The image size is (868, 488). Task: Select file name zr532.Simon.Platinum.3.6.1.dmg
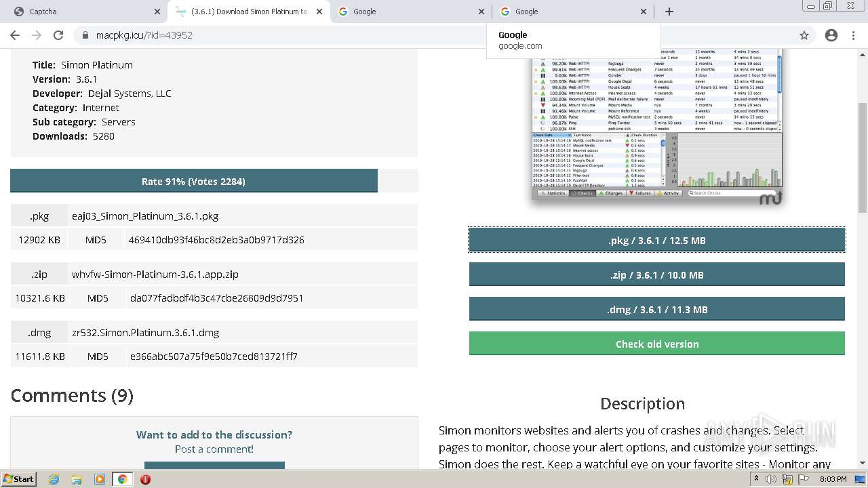(145, 333)
